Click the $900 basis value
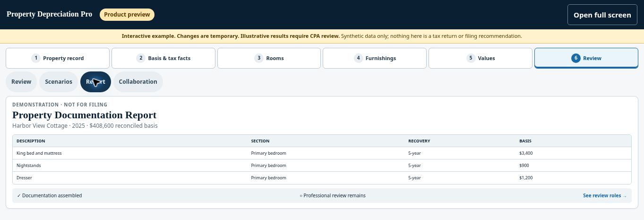Screen dimensions: 644x220 tap(524, 166)
